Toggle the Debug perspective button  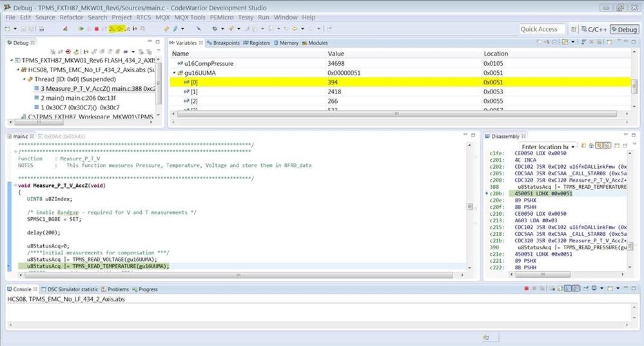point(623,29)
